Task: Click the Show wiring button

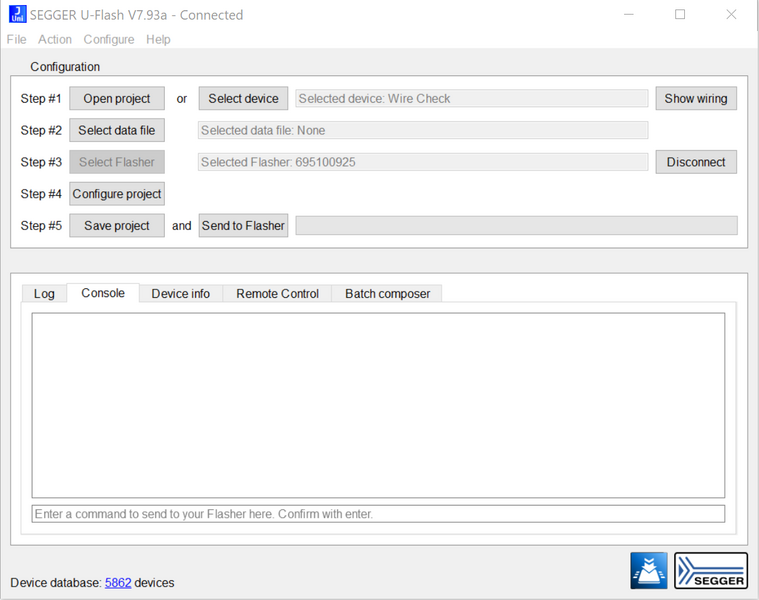Action: pos(696,99)
